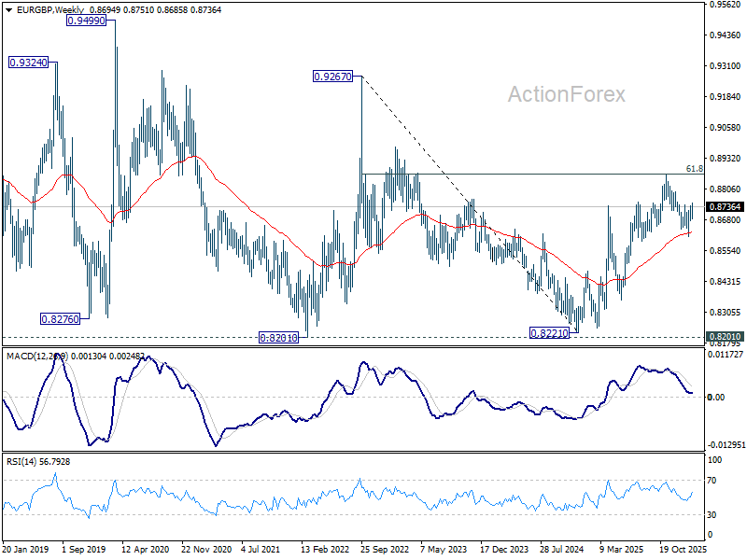Click the MACD(12,26,9) indicator label
The width and height of the screenshot is (747, 560).
(x=37, y=357)
